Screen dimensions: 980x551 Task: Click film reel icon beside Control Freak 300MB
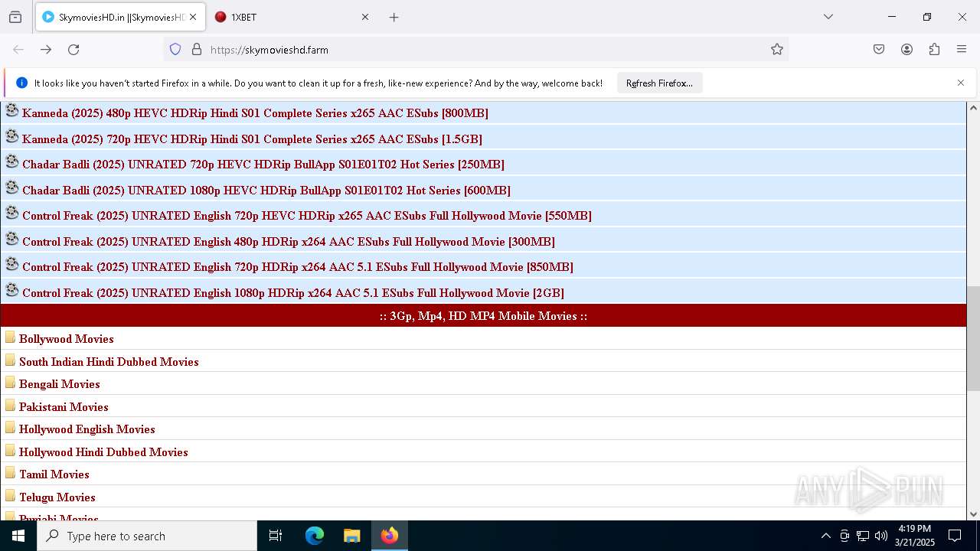(11, 239)
